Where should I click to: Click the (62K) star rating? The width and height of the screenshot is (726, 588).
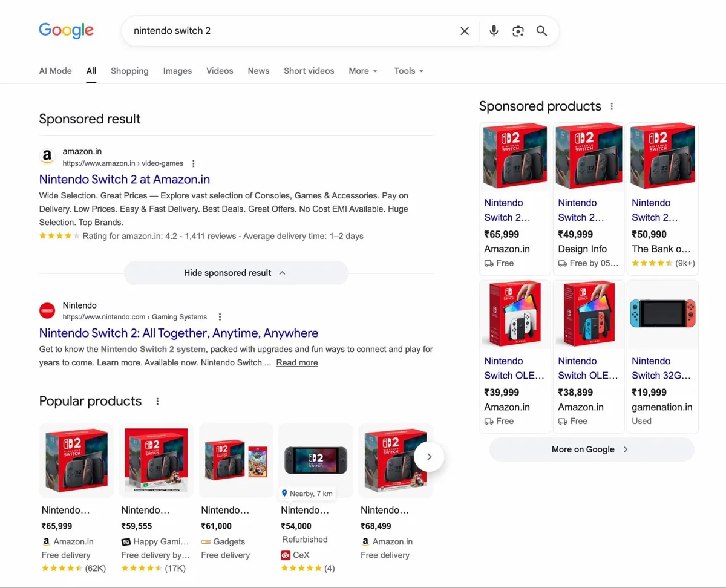tap(74, 569)
